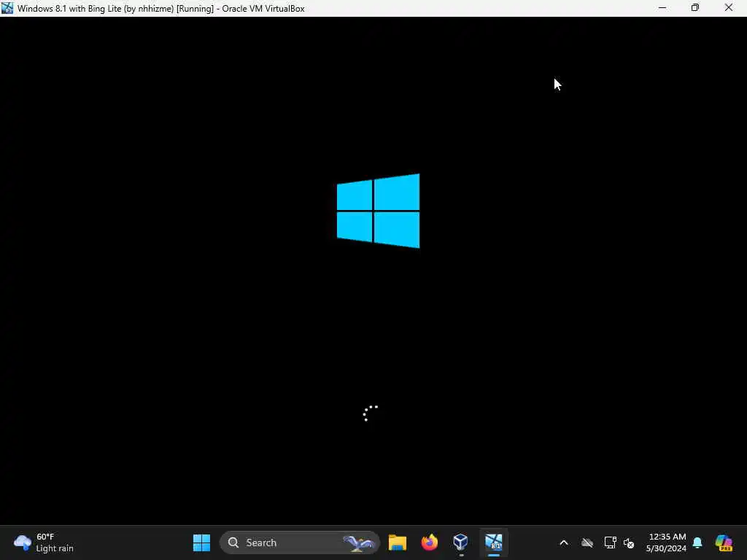Click the muted volume tray icon

(x=629, y=542)
